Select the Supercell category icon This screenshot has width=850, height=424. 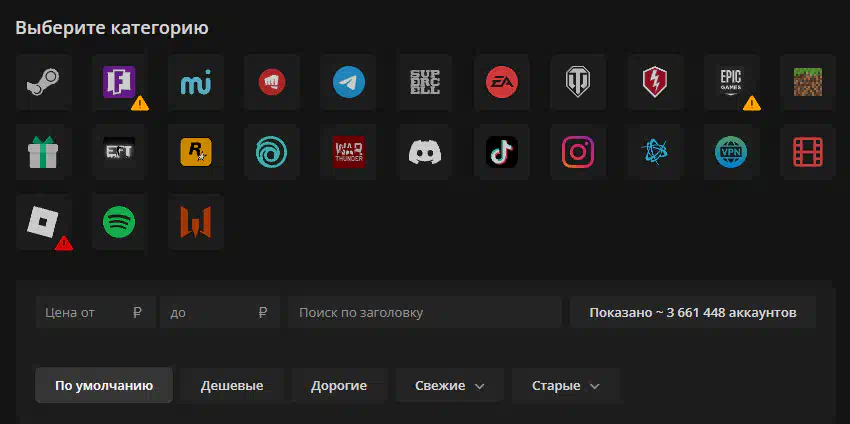(x=425, y=82)
